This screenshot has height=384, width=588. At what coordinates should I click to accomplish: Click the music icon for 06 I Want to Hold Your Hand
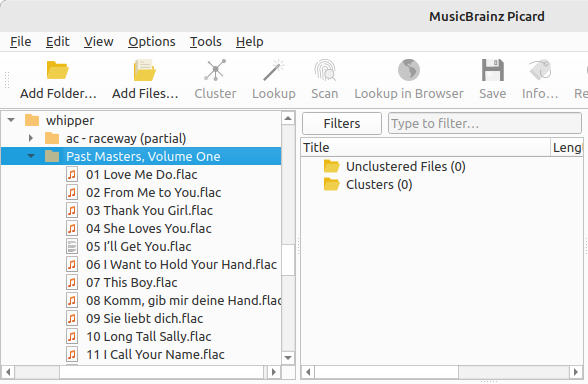pos(72,264)
